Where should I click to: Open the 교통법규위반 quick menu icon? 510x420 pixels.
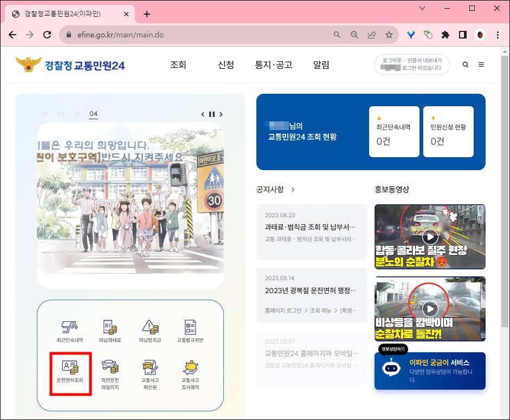[190, 331]
